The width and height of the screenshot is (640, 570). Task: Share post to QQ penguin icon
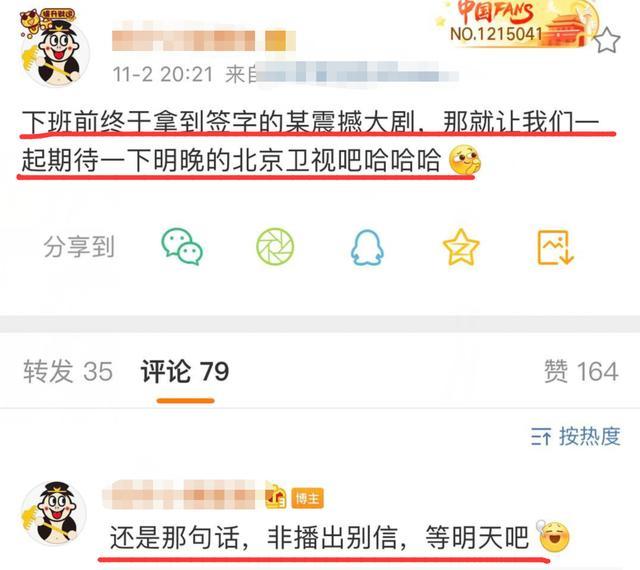[367, 247]
